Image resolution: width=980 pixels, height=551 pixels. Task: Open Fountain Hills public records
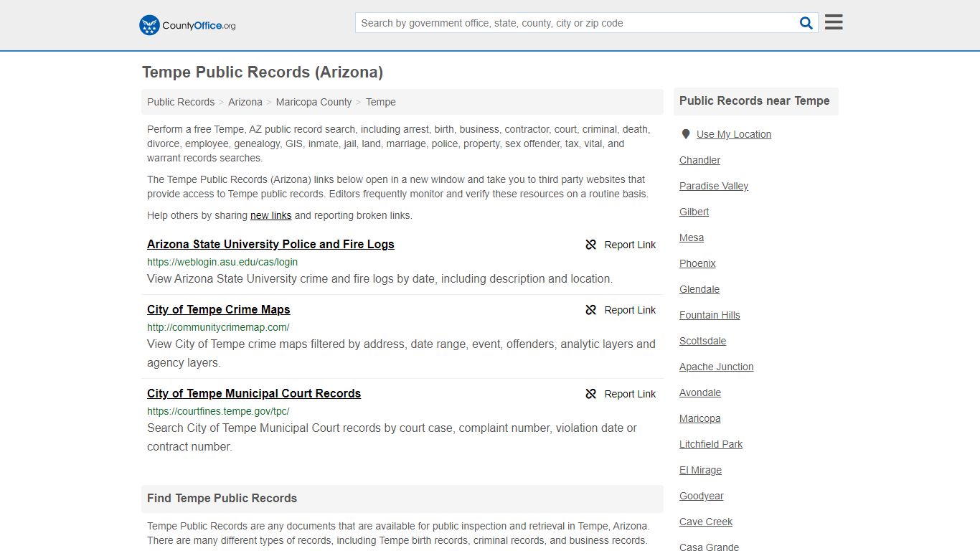(710, 315)
